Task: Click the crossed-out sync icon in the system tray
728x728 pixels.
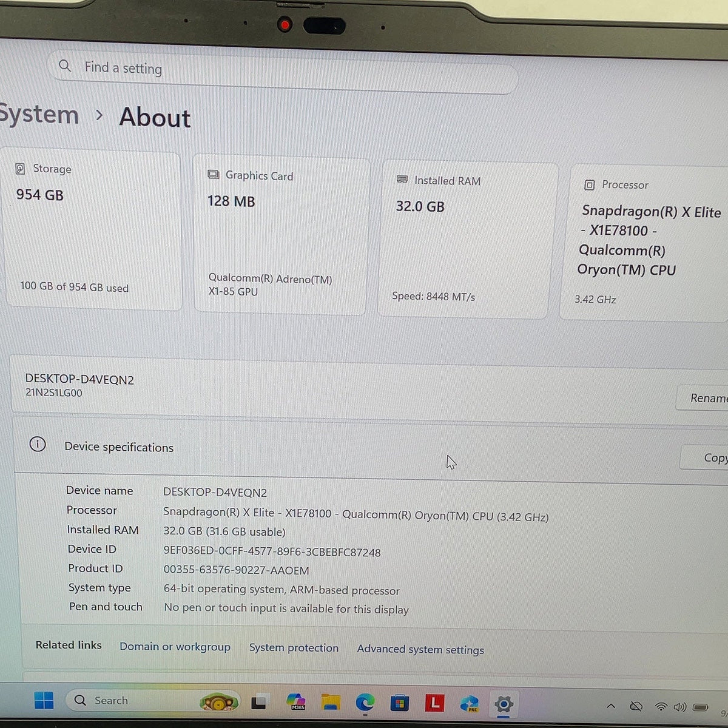Action: (x=636, y=707)
